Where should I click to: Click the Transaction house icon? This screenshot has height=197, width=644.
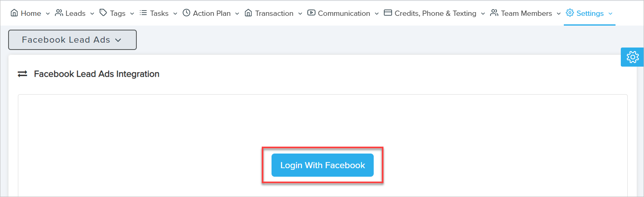click(x=248, y=13)
